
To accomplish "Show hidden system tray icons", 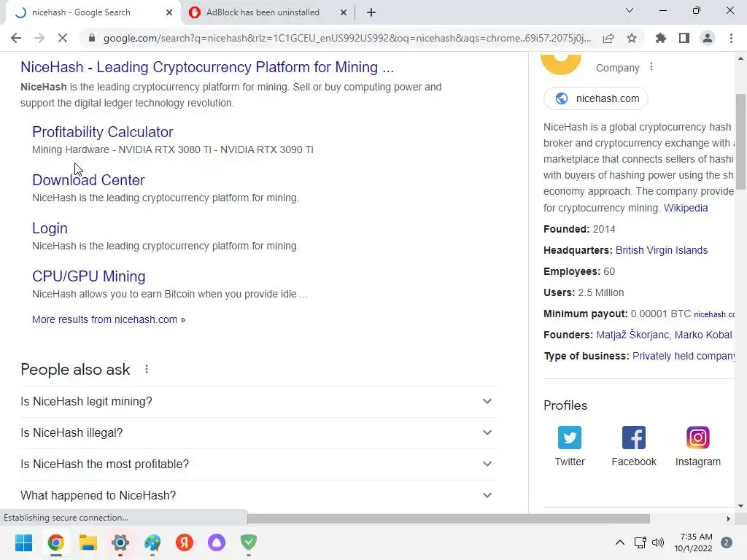I will pos(620,542).
